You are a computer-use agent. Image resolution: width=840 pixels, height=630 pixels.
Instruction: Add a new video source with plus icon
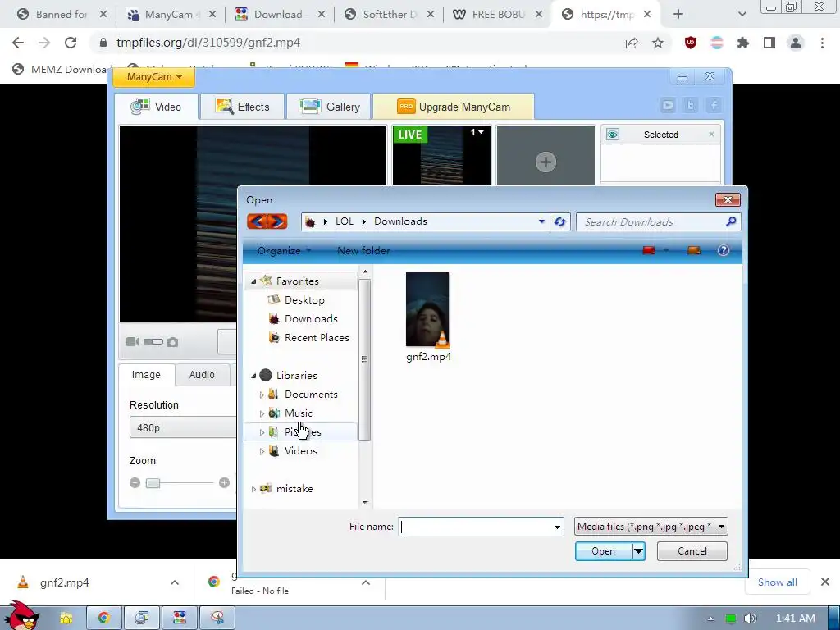click(x=546, y=162)
